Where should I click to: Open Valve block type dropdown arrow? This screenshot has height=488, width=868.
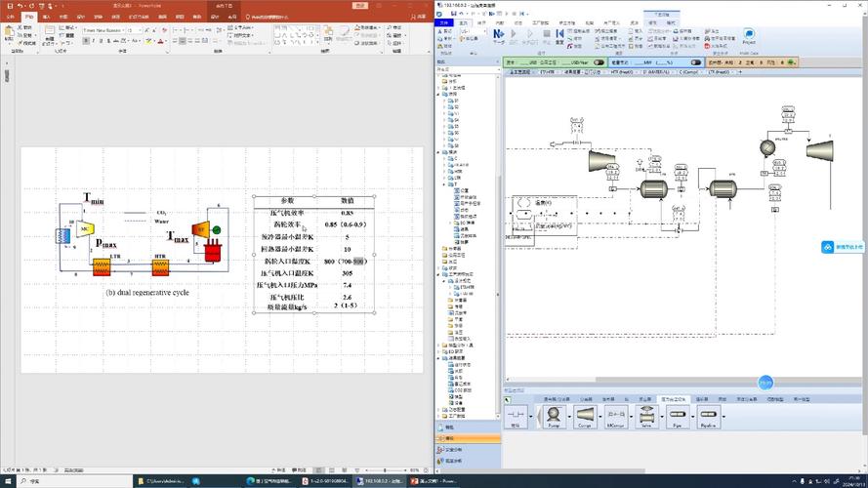662,416
